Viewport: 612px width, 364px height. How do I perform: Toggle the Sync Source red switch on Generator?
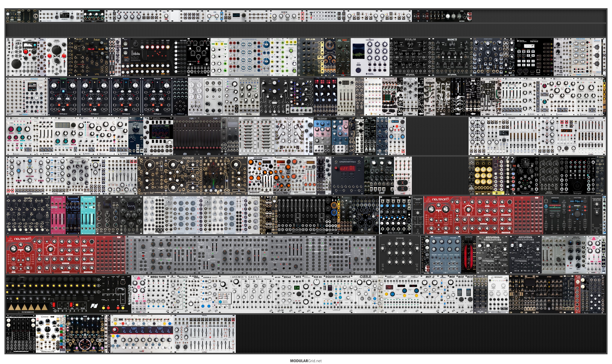[x=71, y=305]
